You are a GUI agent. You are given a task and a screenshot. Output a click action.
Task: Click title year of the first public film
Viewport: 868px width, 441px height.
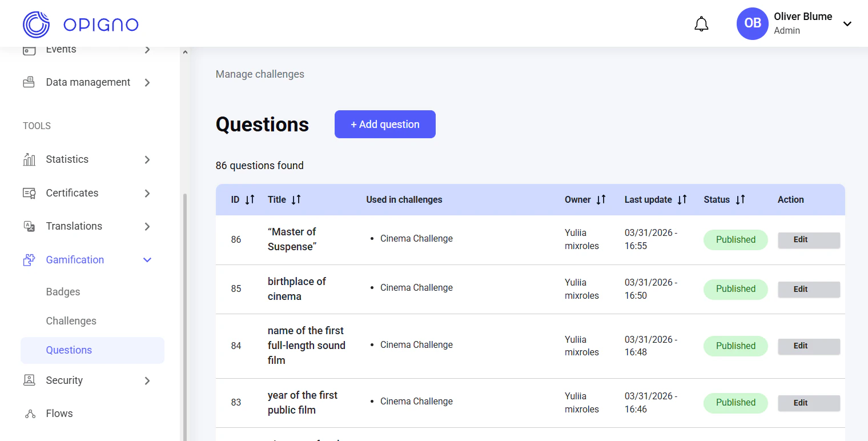point(303,403)
